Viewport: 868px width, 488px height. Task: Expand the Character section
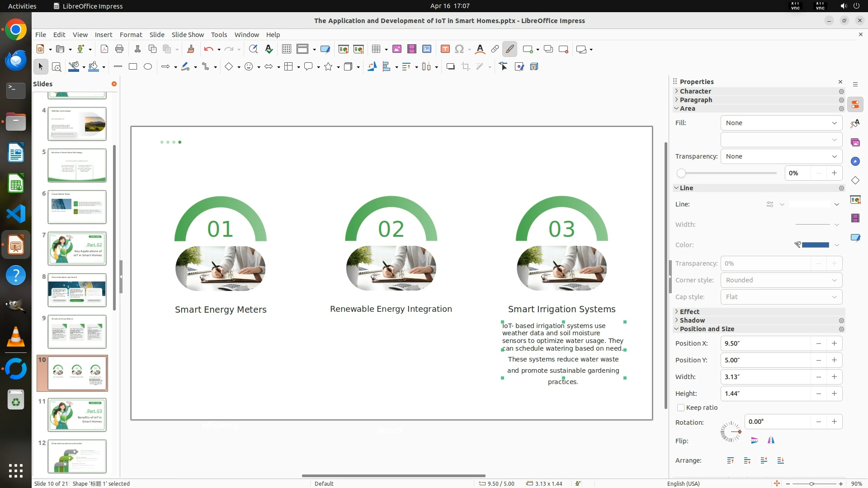click(695, 91)
